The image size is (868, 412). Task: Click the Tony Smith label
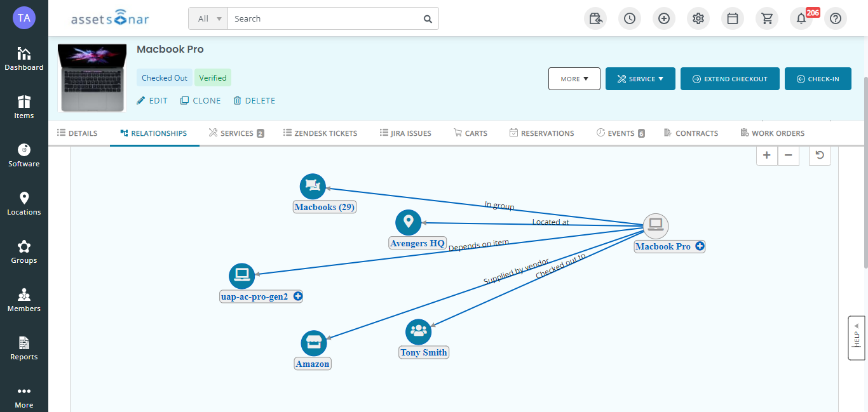(x=424, y=352)
